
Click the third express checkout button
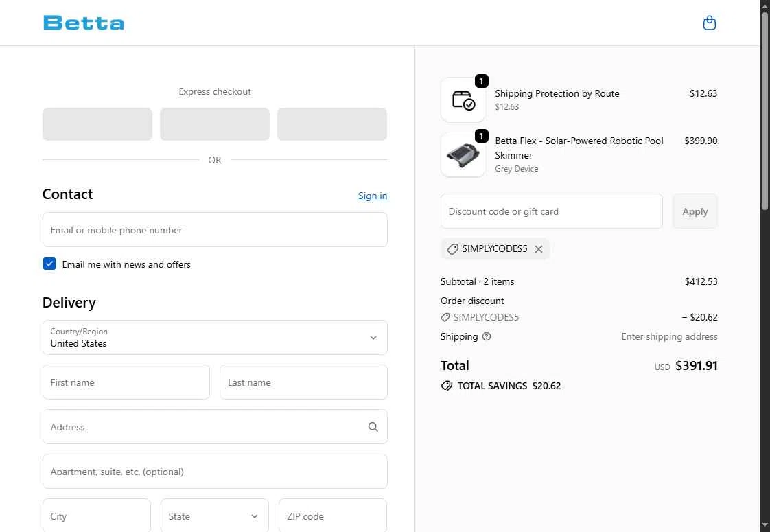332,124
